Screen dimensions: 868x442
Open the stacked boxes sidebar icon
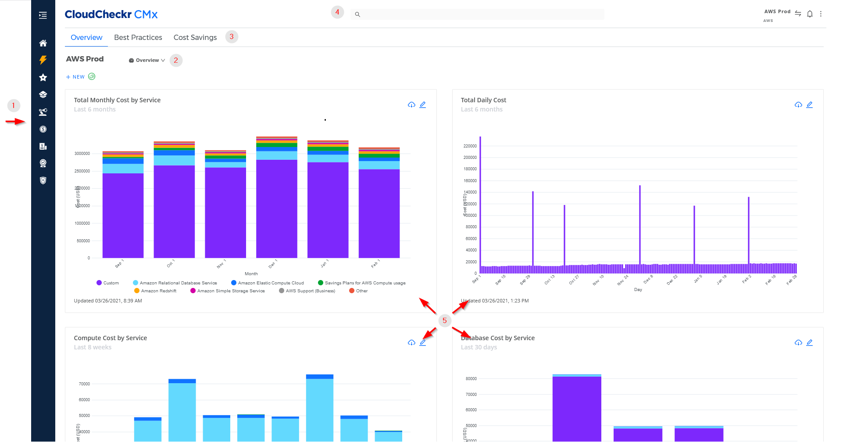pyautogui.click(x=43, y=94)
